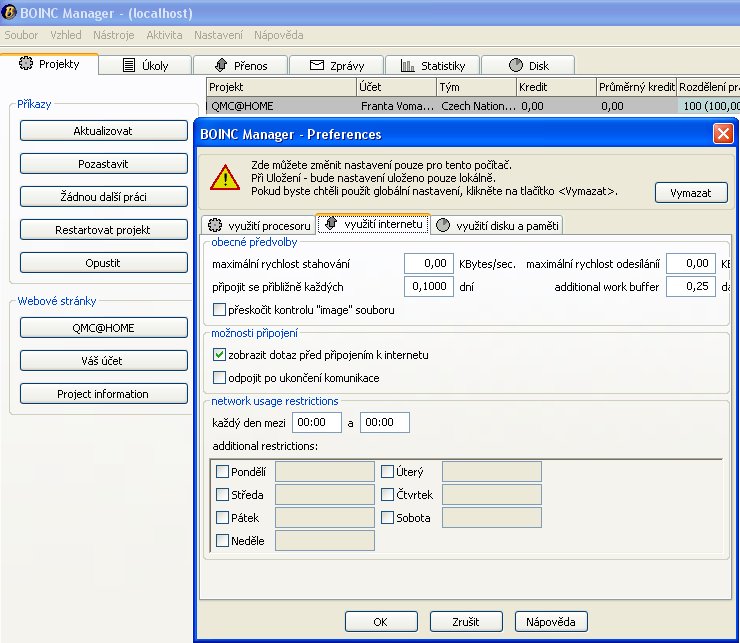This screenshot has height=643, width=740.
Task: Check the Neděle checkbox
Action: pyautogui.click(x=222, y=540)
